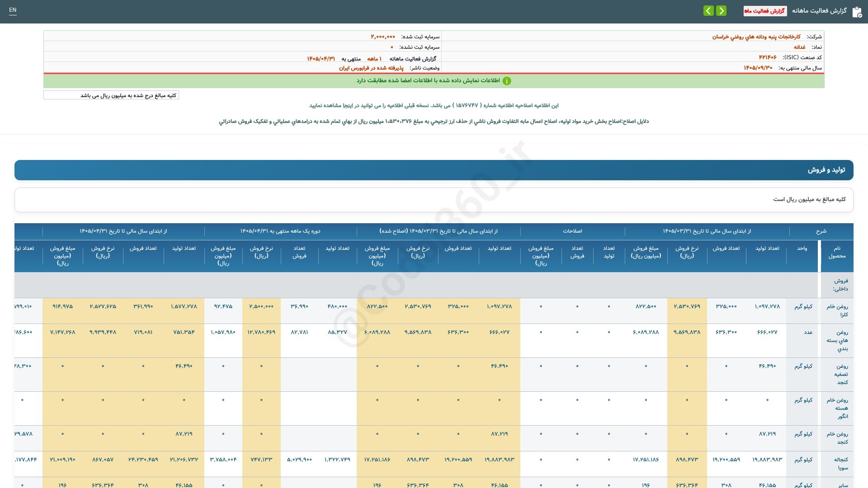Screen dimensions: 868x488
Task: Select the روغن هاي بسته بندي row label
Action: (837, 340)
